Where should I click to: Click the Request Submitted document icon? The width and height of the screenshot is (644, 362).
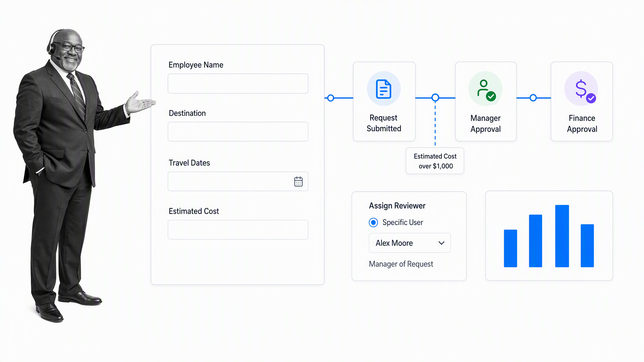[x=384, y=89]
